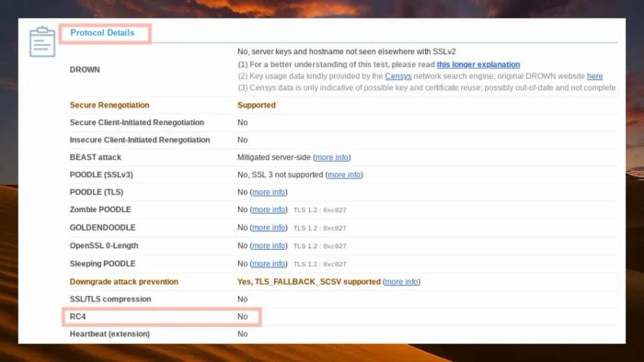
Task: Click the 'POODLE (SSLv3)' label
Action: 101,175
